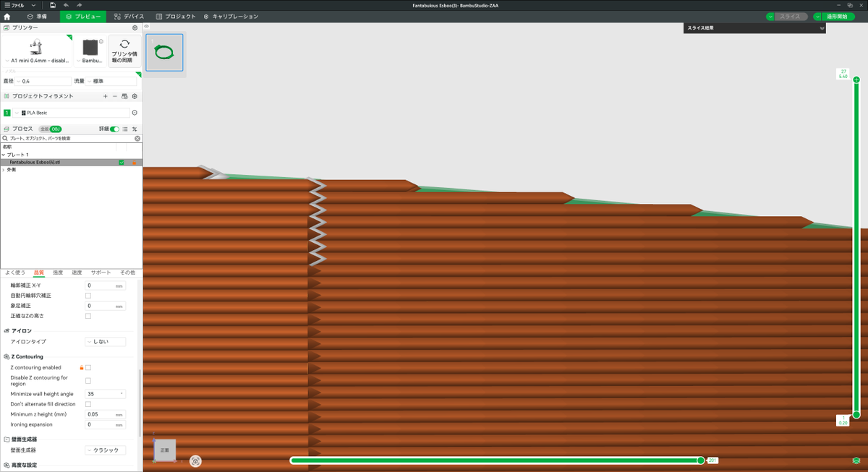This screenshot has height=472, width=868.
Task: Click the bottom layer slider handle
Action: click(856, 415)
